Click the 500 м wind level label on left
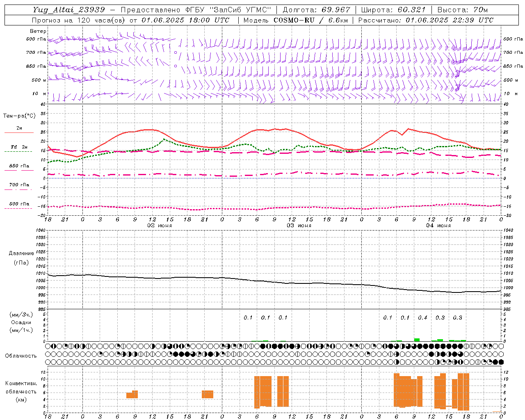The width and height of the screenshot is (525, 420). point(39,80)
